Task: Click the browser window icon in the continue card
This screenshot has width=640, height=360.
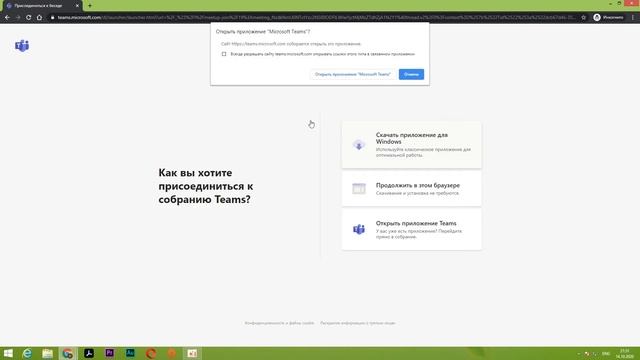Action: (359, 189)
